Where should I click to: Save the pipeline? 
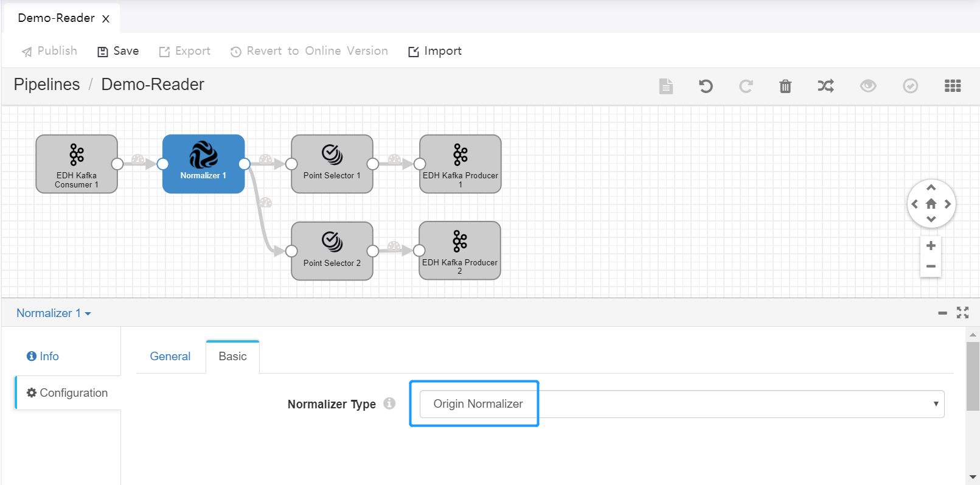(x=119, y=51)
